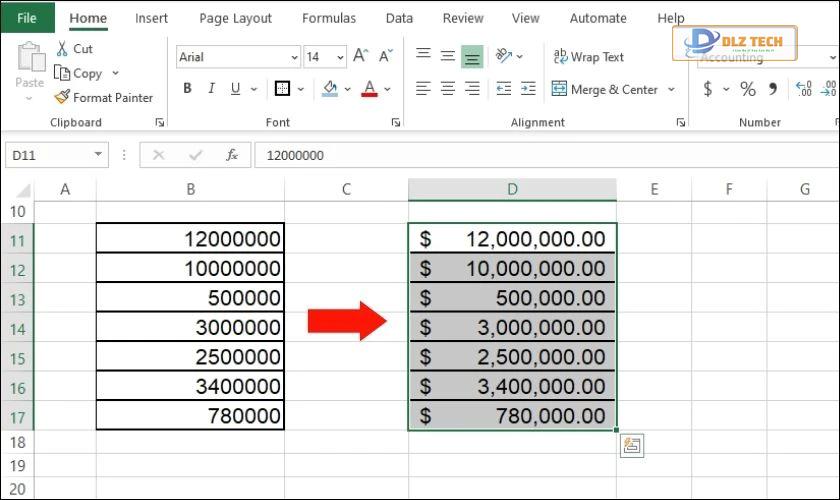
Task: Switch to the Automate tab
Action: pyautogui.click(x=598, y=18)
